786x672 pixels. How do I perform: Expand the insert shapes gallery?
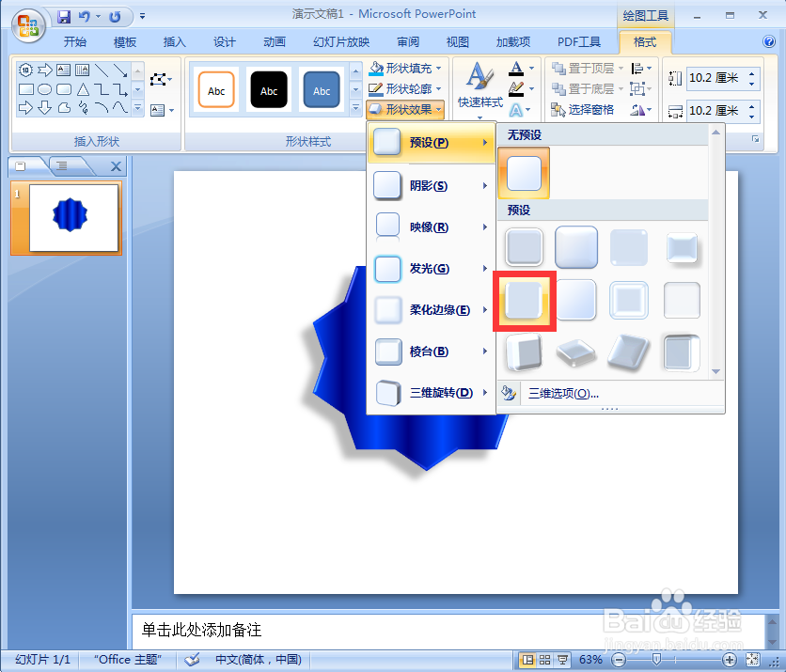coord(138,107)
